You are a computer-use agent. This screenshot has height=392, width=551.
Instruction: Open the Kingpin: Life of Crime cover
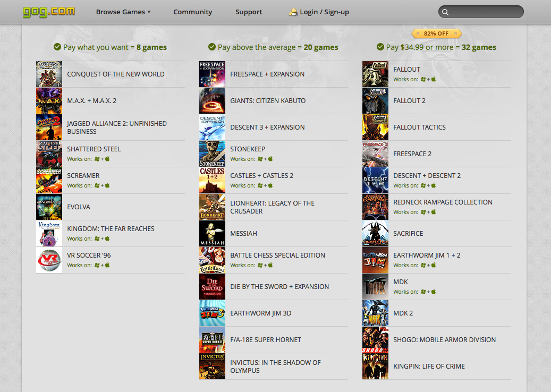(375, 367)
